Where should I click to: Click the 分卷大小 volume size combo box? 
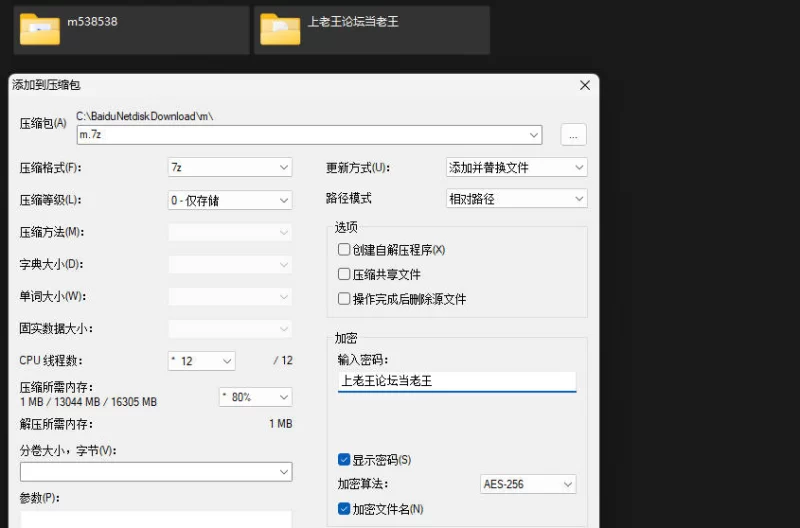(x=156, y=472)
